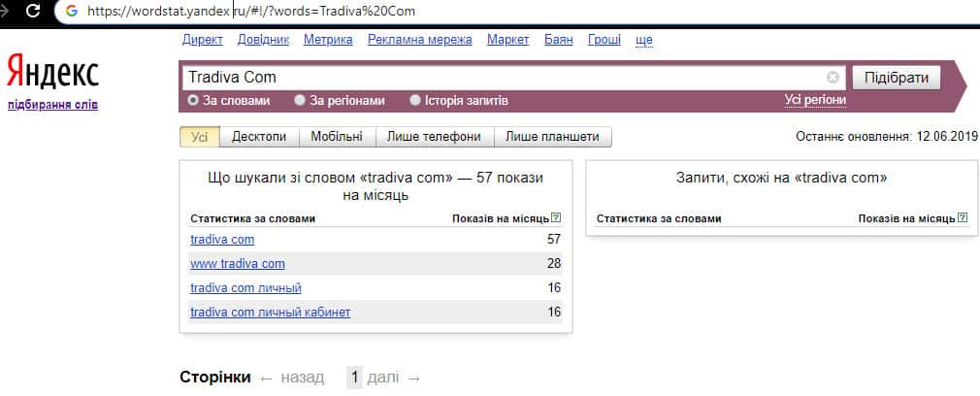Viewport: 980px width, 396px height.
Task: Open the 'Метрика' link
Action: (x=328, y=40)
